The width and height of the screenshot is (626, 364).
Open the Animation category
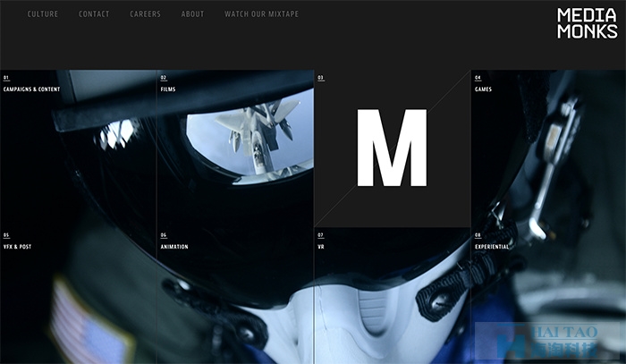pos(174,247)
